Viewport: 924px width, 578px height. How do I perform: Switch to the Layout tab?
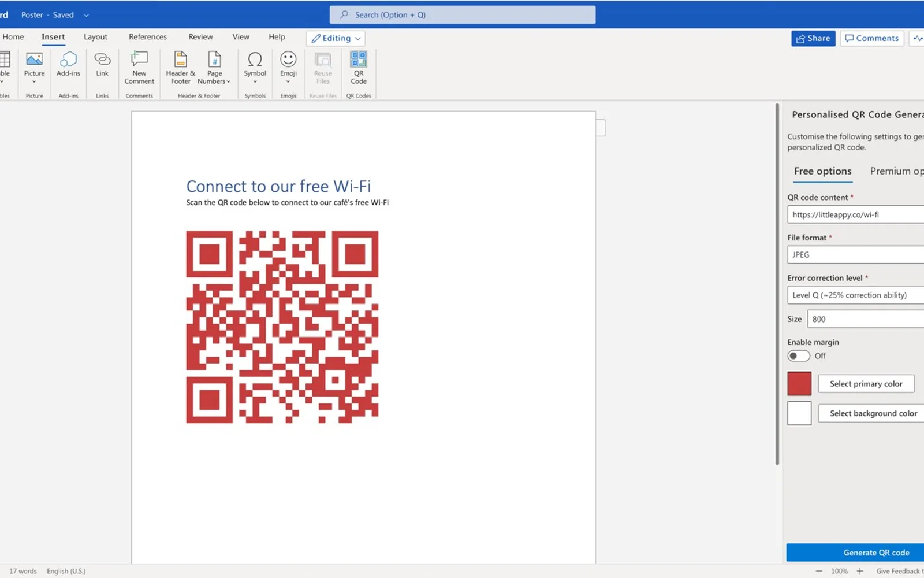click(x=95, y=37)
